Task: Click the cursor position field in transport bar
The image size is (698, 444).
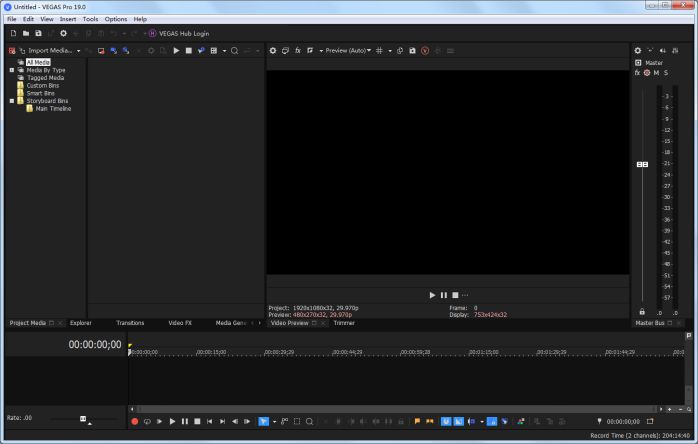Action: tap(623, 421)
